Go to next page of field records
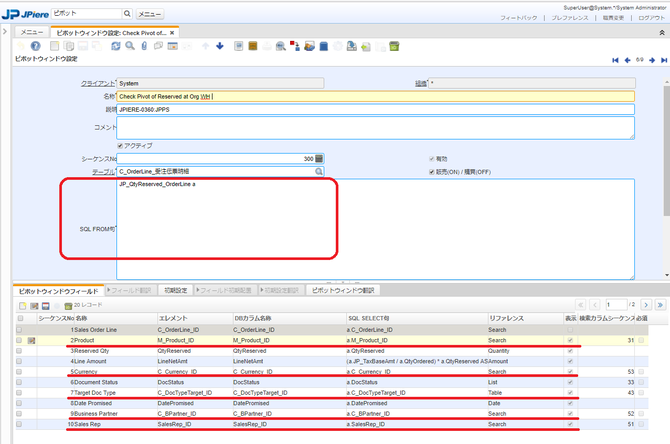This screenshot has width=670, height=444. [646, 305]
